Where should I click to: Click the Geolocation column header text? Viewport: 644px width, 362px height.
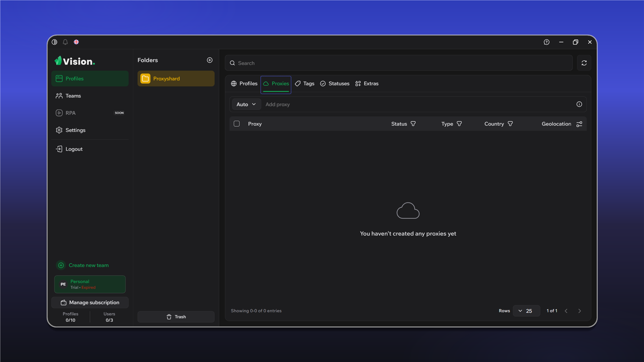[556, 124]
